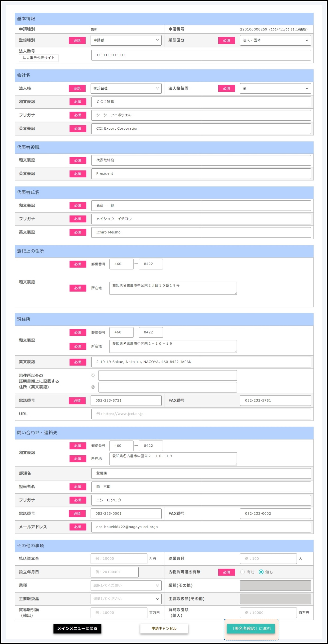Image resolution: width=328 pixels, height=644 pixels.
Task: Open the 法人番号公表サイト link button
Action: click(x=39, y=58)
